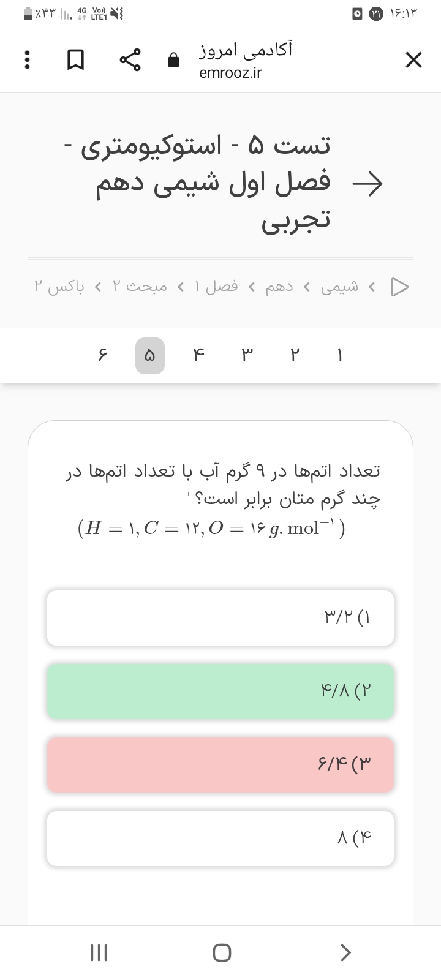Close the browser tab with X
Screen dimensions: 441x980
(x=413, y=60)
